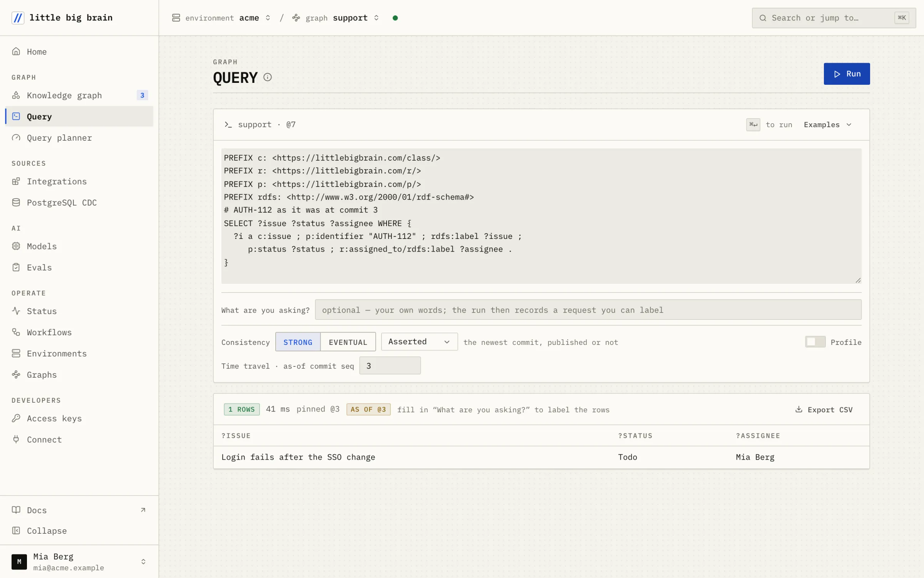Open the Asserted dropdown
This screenshot has width=924, height=578.
click(419, 342)
